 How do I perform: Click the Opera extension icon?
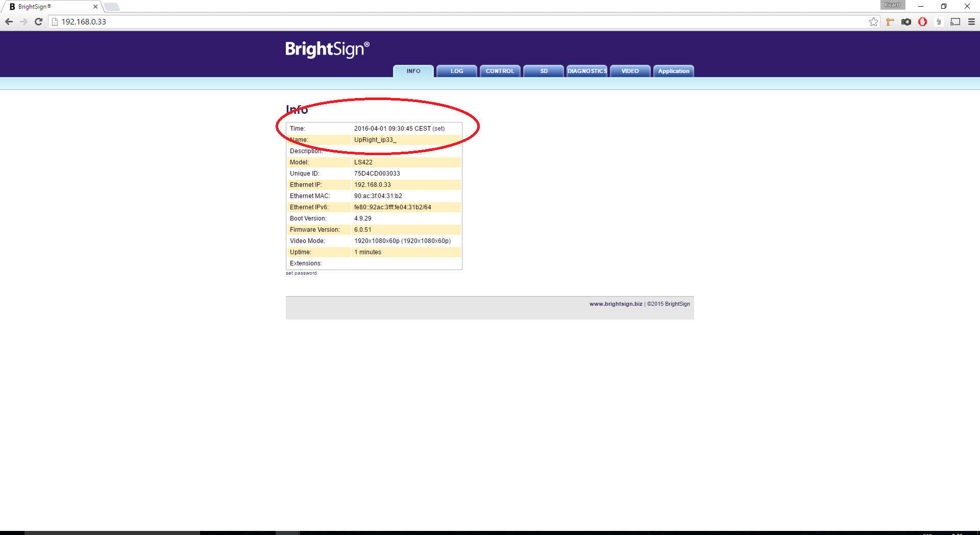(x=922, y=21)
